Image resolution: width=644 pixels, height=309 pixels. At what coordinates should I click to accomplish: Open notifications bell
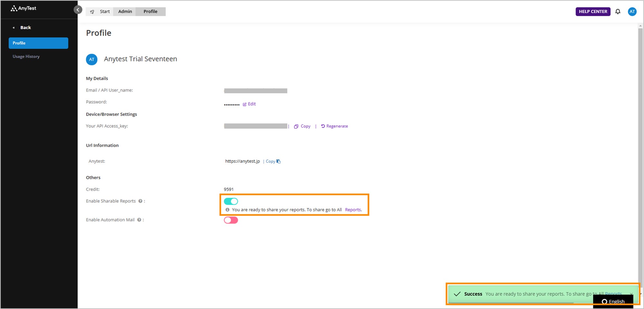618,12
